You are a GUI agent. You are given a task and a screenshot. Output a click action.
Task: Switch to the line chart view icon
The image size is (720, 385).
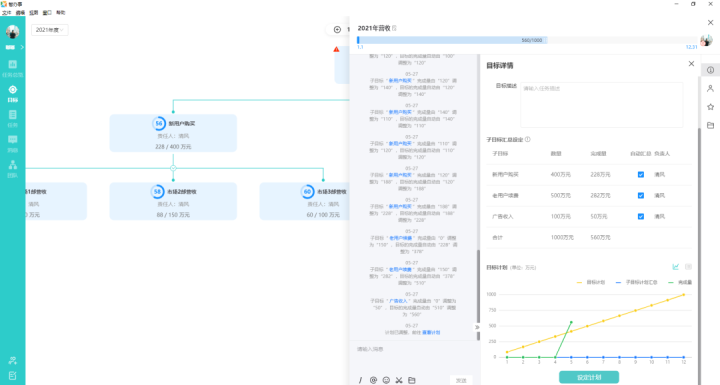pyautogui.click(x=675, y=266)
